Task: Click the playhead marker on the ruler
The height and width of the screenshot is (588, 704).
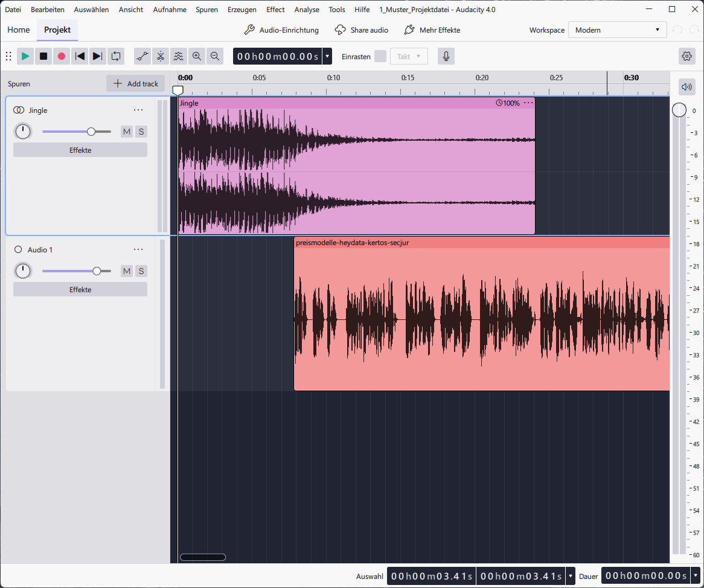Action: pos(178,90)
